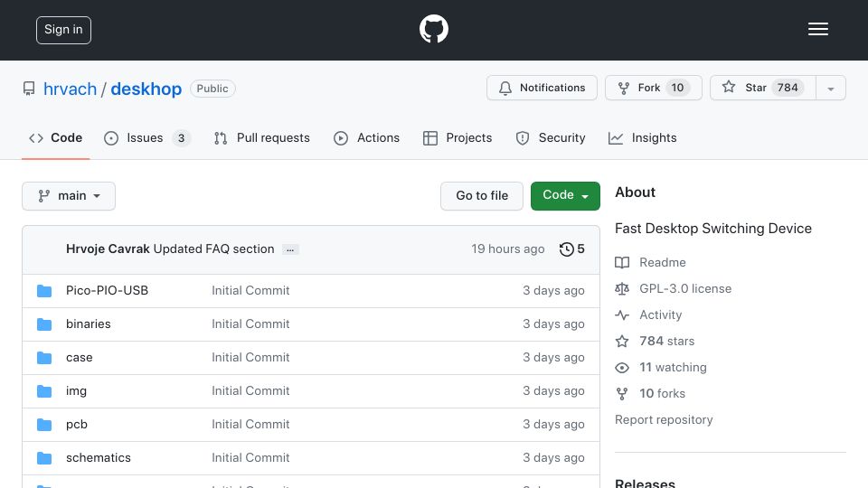Click the 19 hours ago timestamp

click(x=507, y=249)
